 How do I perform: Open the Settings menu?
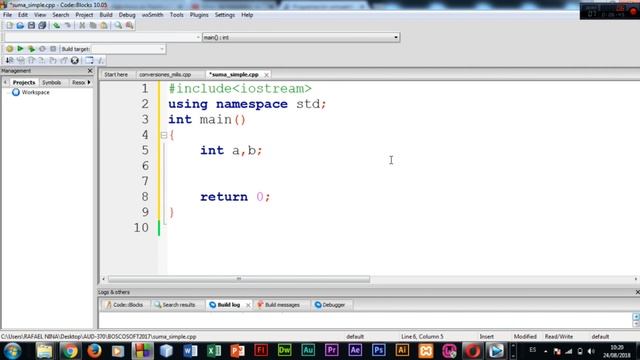click(x=224, y=15)
